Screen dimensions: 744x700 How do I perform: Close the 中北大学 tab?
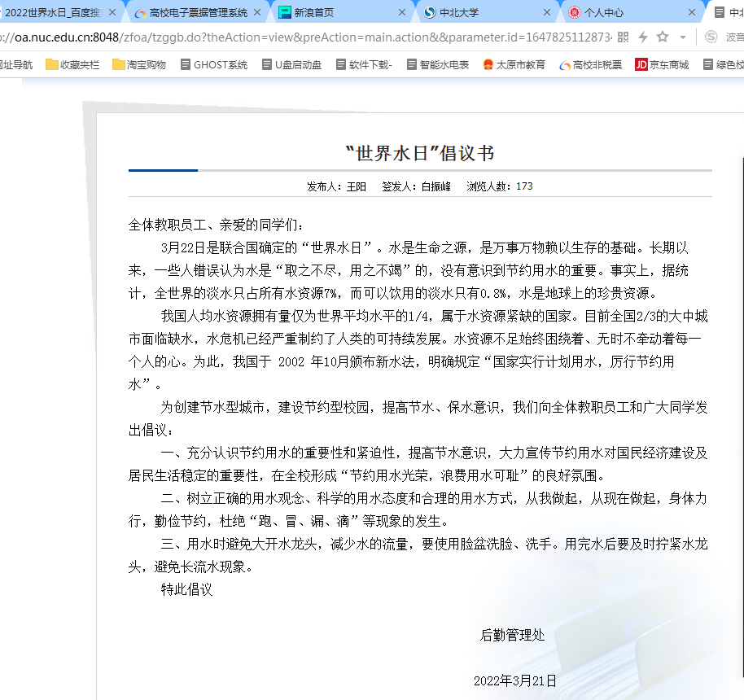(x=547, y=12)
